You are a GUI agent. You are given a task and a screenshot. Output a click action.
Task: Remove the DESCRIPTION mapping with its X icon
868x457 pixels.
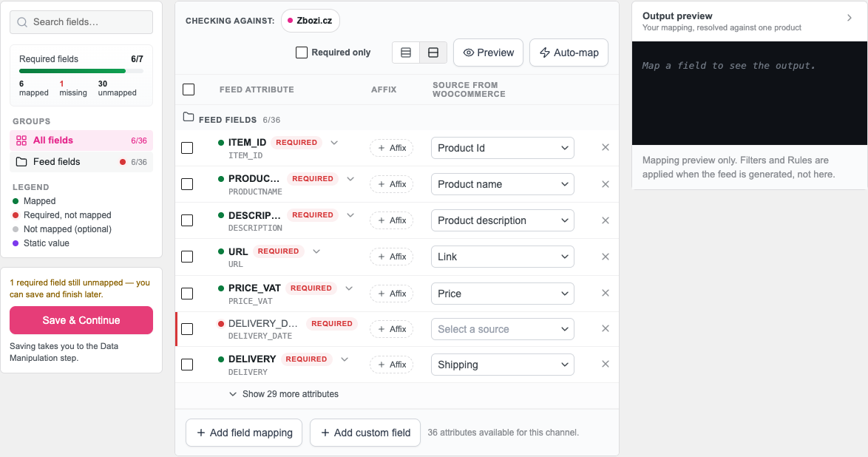point(605,220)
